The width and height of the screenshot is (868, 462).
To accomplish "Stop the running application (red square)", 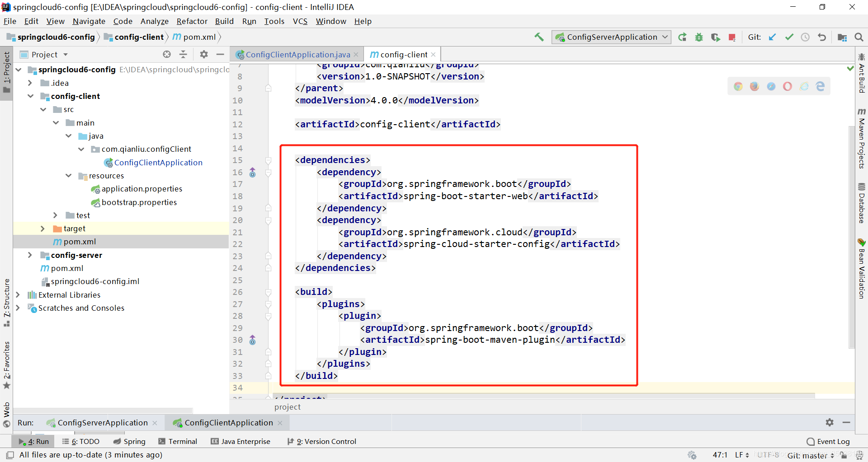I will tap(732, 37).
